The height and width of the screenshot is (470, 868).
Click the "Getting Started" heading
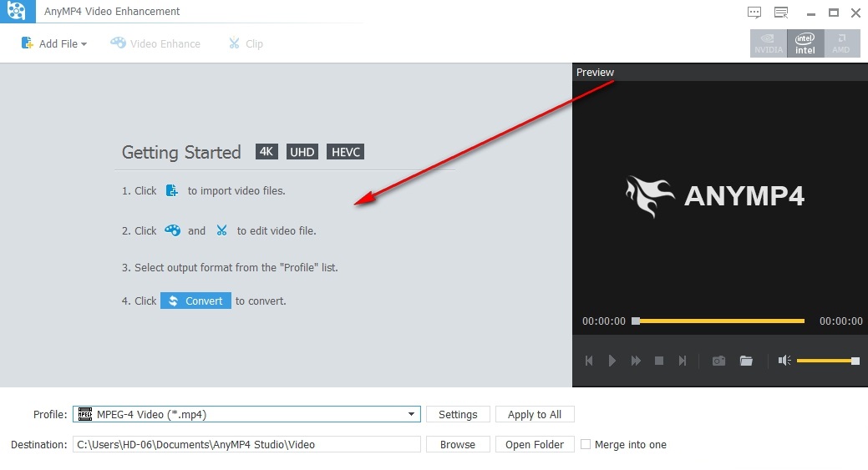pyautogui.click(x=181, y=152)
